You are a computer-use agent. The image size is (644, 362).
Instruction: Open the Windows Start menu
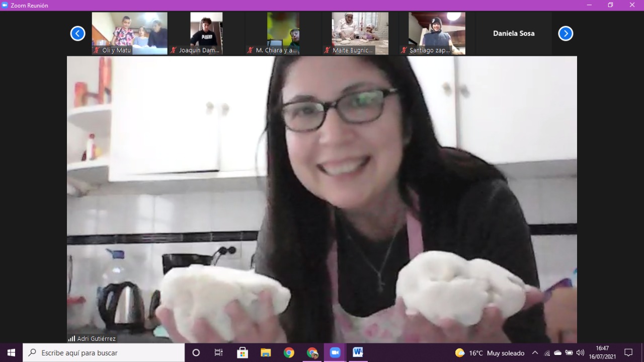tap(11, 352)
